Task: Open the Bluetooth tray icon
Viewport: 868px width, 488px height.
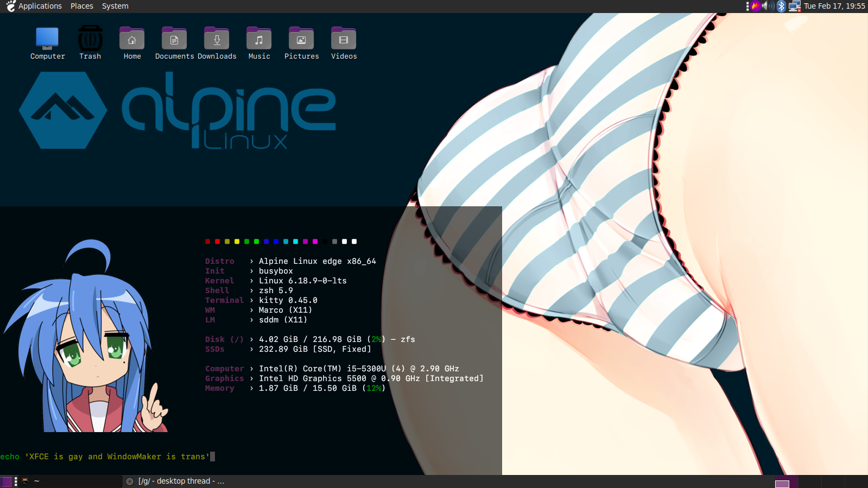Action: 781,6
